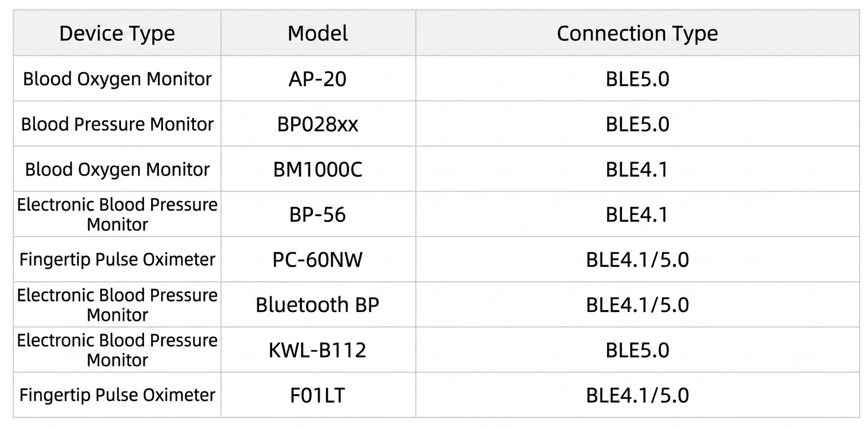The image size is (868, 427).
Task: Click the Connection Type column header
Action: (x=637, y=33)
